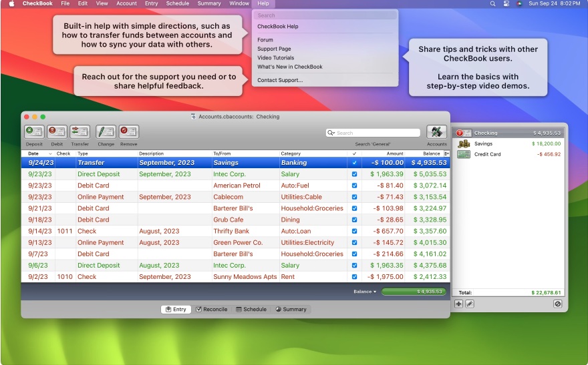Open the File menu

tap(65, 3)
